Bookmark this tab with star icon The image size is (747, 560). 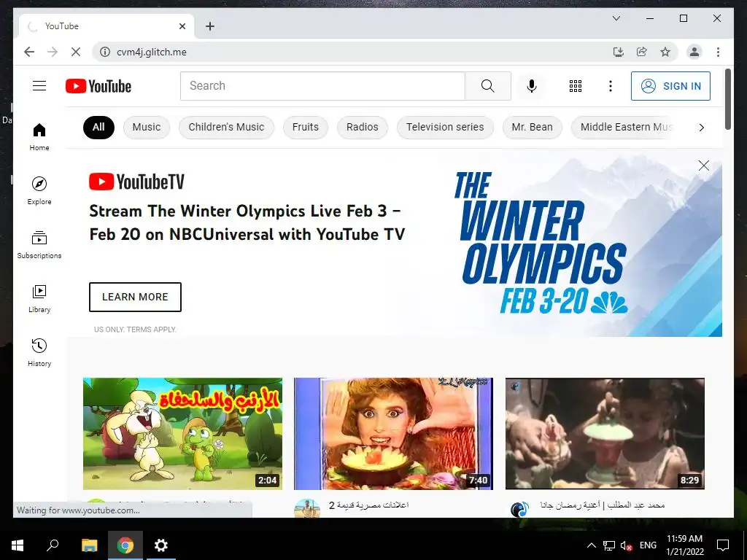tap(665, 52)
